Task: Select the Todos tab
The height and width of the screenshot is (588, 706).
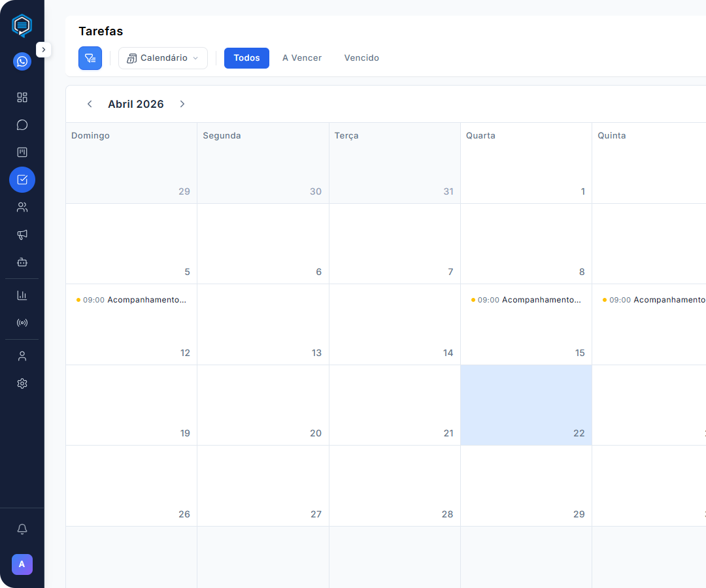Action: (246, 58)
